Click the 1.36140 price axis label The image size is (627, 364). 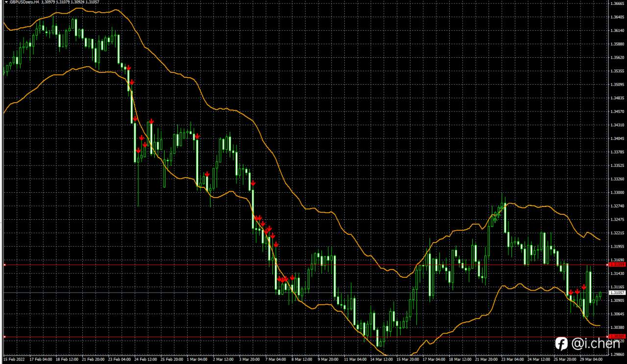(x=617, y=30)
